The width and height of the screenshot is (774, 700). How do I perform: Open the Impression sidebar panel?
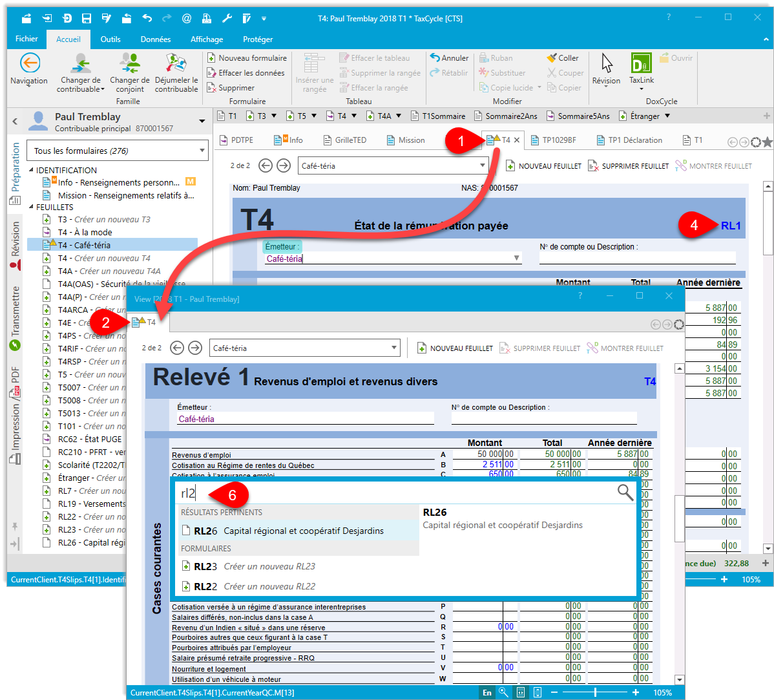click(16, 434)
